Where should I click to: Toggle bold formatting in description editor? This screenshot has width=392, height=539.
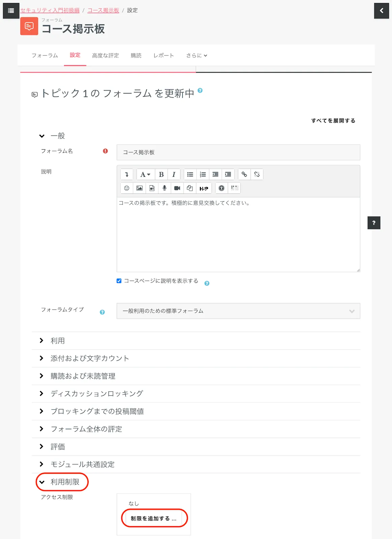(x=161, y=175)
